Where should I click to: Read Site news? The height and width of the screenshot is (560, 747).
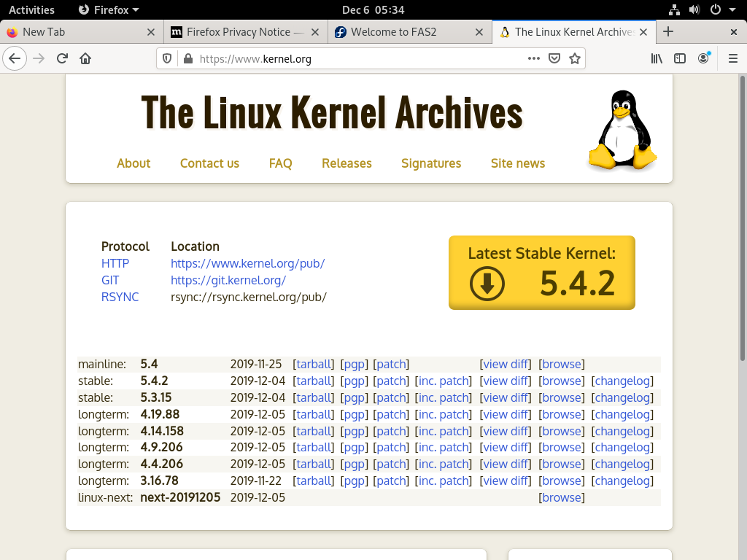click(x=518, y=163)
